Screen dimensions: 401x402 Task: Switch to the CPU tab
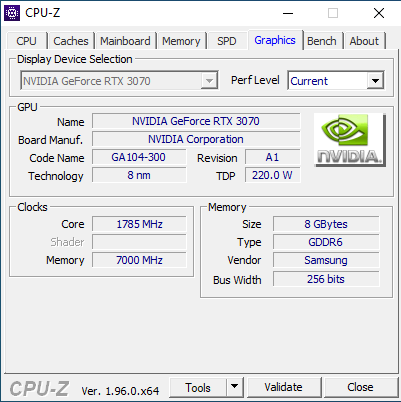(x=26, y=41)
